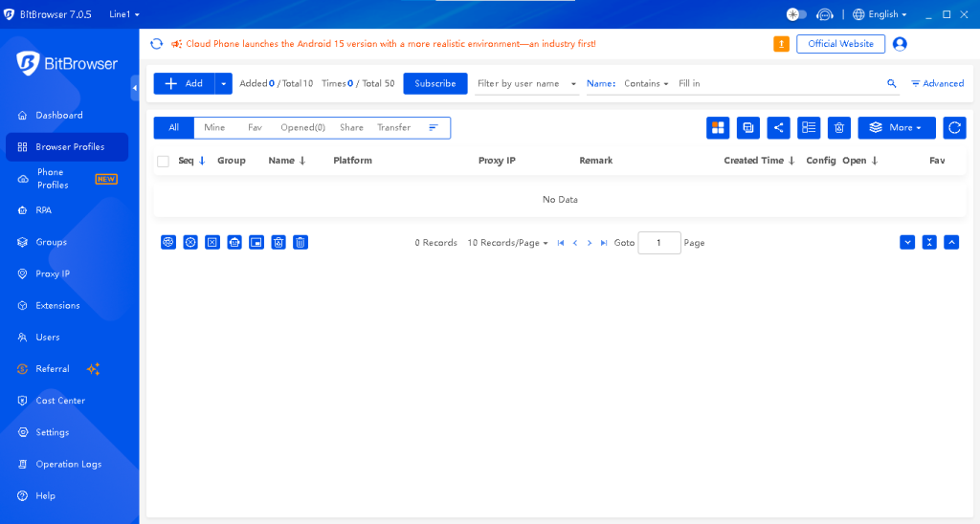The image size is (980, 524).
Task: Click the sync refresh icon beside announcement
Action: [x=156, y=44]
